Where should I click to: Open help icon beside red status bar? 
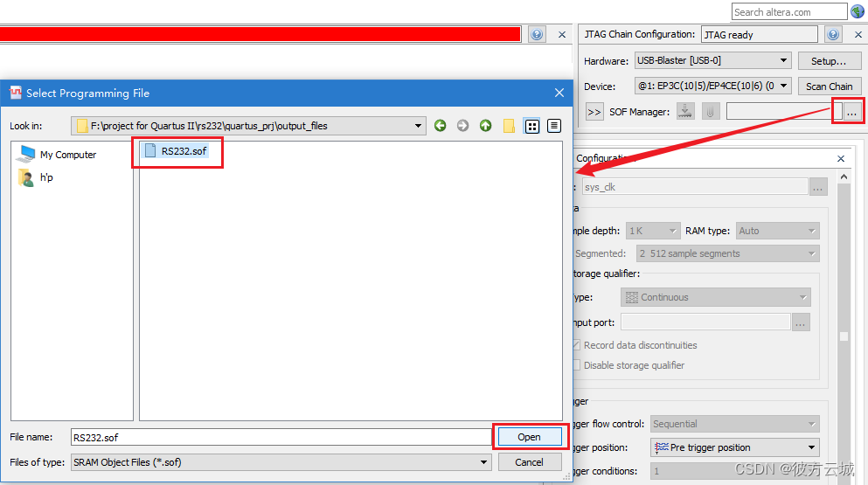pos(537,34)
